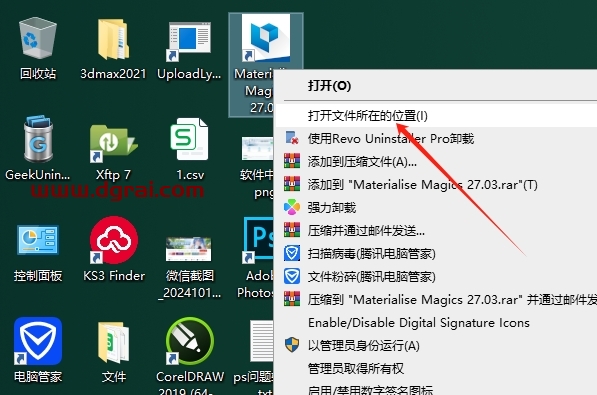Click blue shield icon beside 文件粉碎

pyautogui.click(x=292, y=276)
